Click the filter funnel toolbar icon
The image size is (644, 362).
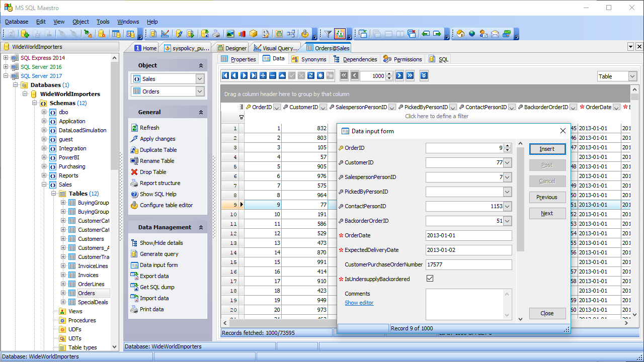point(328,34)
